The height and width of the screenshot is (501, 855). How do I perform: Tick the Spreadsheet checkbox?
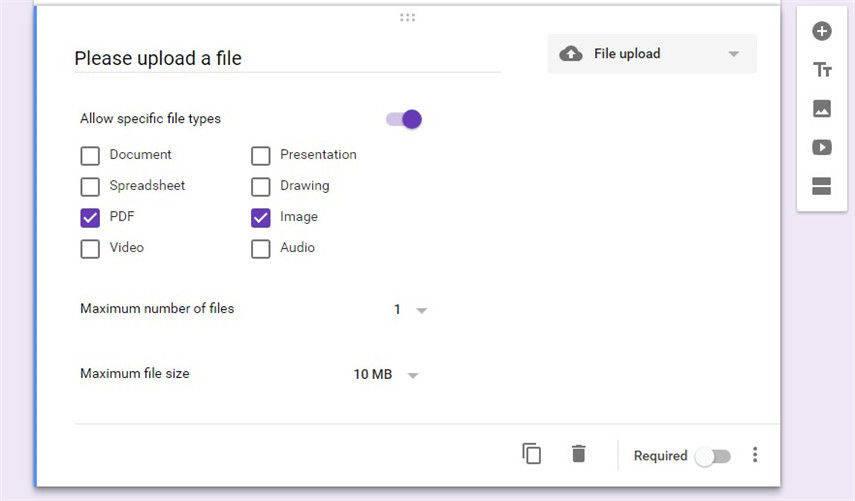(x=90, y=186)
